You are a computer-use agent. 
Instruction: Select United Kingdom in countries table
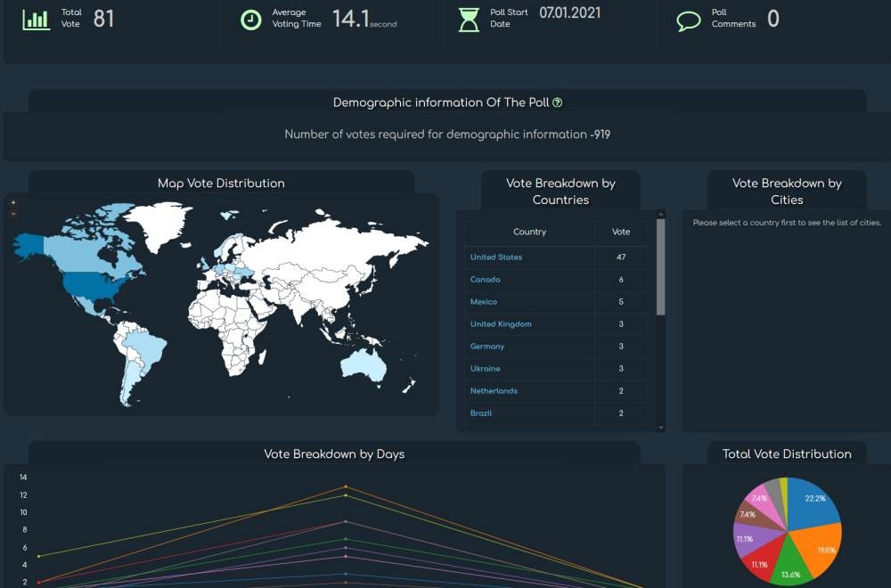pos(501,324)
